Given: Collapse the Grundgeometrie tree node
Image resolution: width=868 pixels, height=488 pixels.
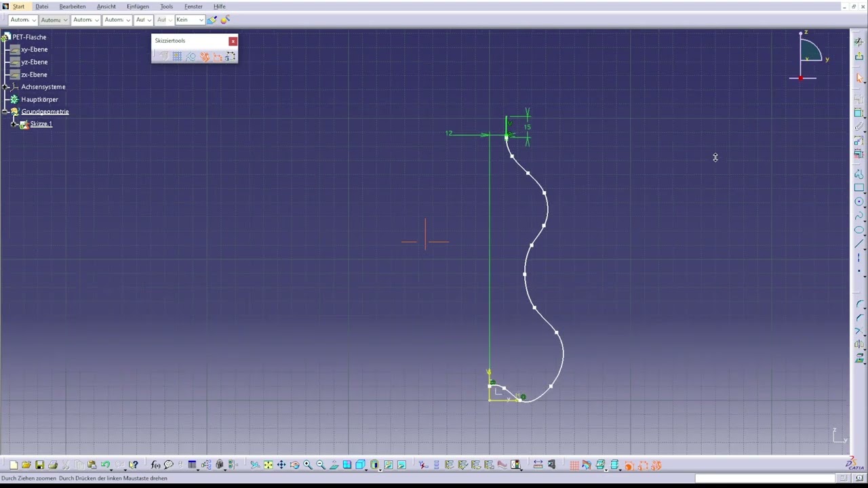Looking at the screenshot, I should [x=5, y=112].
